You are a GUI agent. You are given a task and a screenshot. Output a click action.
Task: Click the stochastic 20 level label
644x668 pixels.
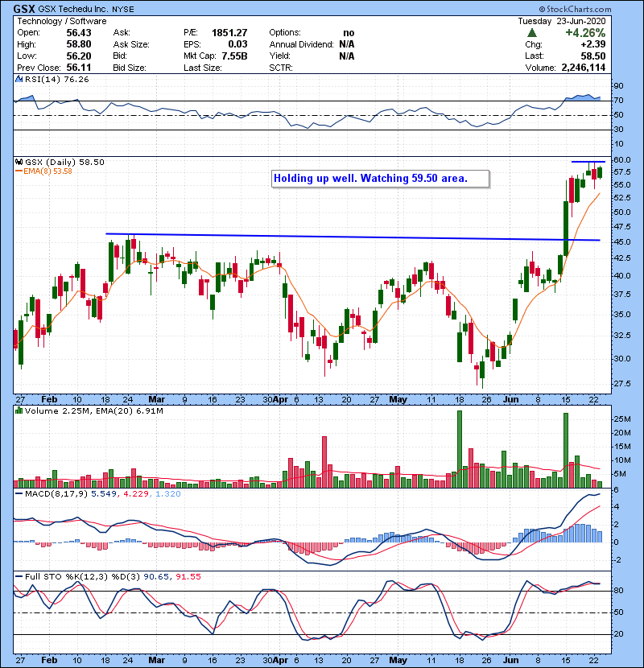coord(618,634)
